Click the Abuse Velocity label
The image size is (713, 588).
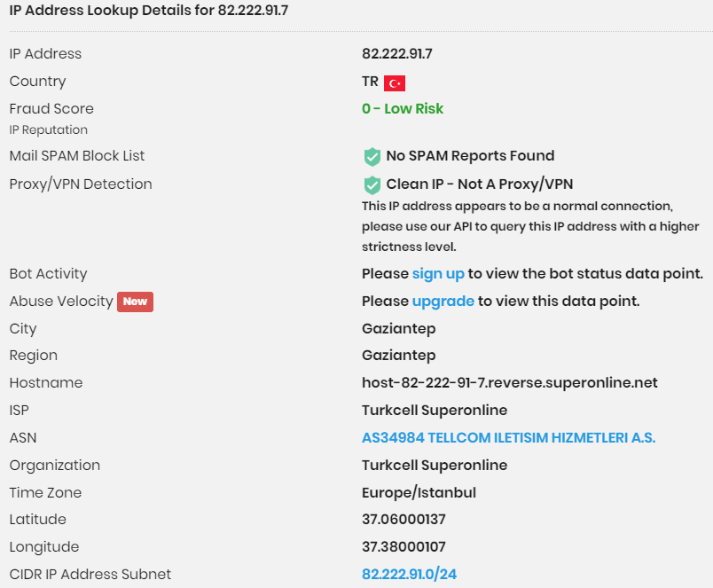61,301
